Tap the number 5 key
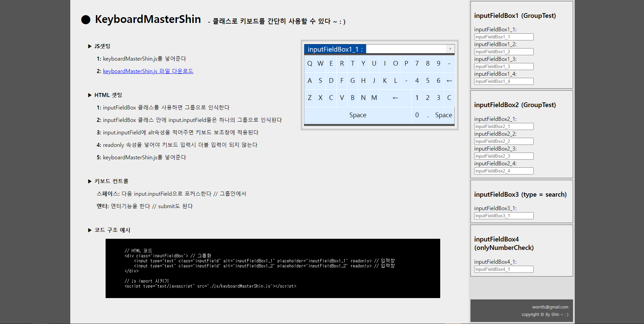Viewport: 644px width, 324px height. pyautogui.click(x=428, y=80)
